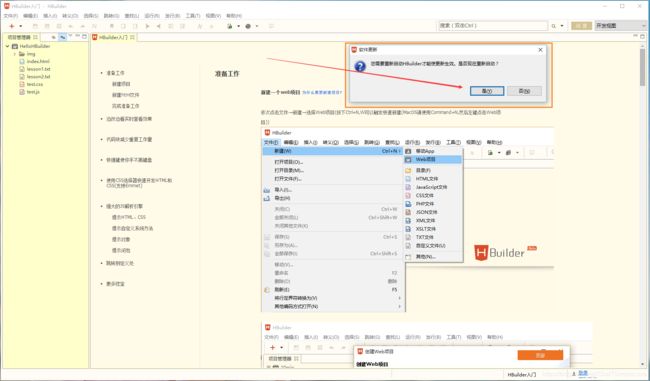Screen dimensions: 650x381
Task: Maximize the editor area
Action: tap(643, 36)
